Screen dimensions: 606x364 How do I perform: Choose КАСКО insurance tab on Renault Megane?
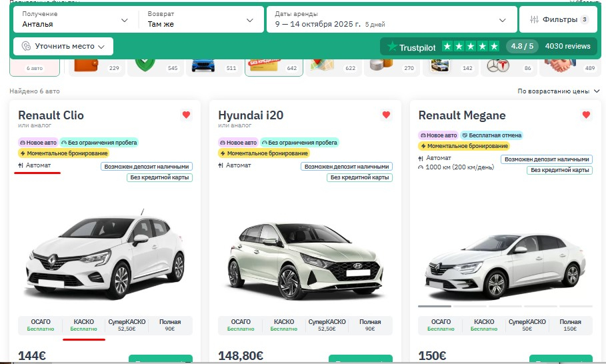[484, 325]
